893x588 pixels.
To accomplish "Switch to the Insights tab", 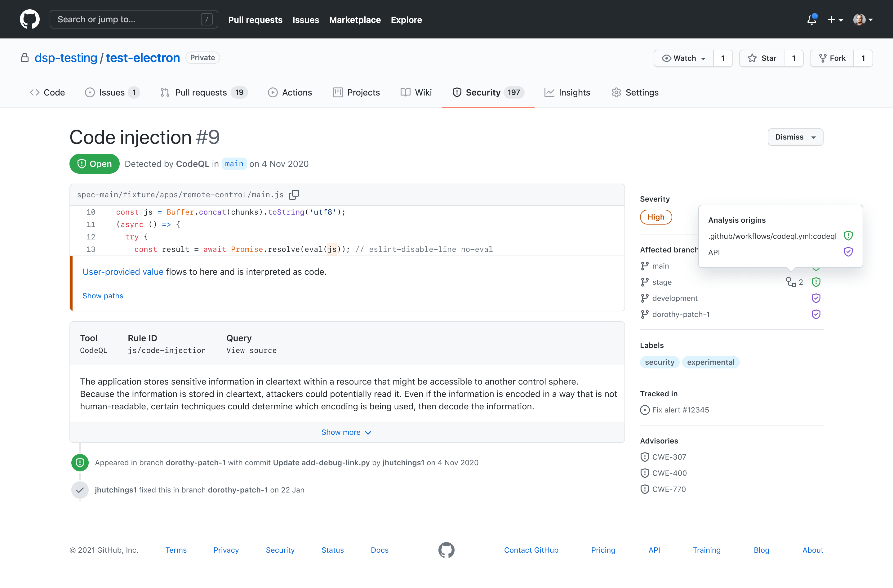I will 567,92.
